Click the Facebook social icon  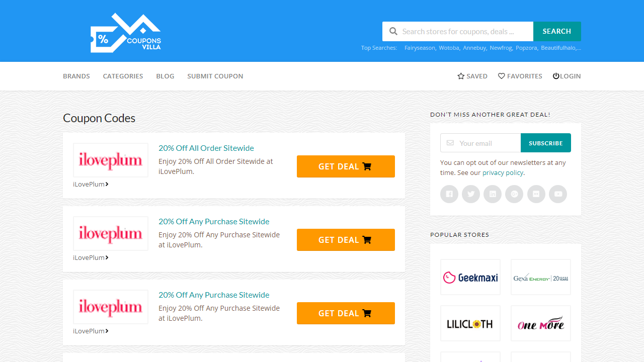click(x=449, y=194)
